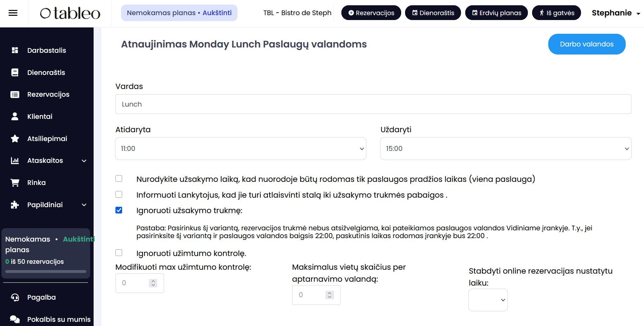Screen dimensions: 644x326
Task: Open Atsiliepimai in the sidebar
Action: (x=47, y=139)
